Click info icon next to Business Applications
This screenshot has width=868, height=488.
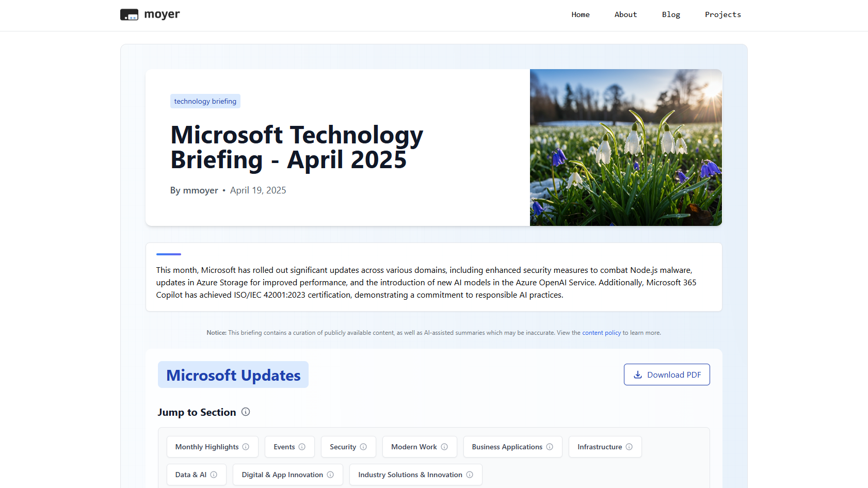(550, 447)
